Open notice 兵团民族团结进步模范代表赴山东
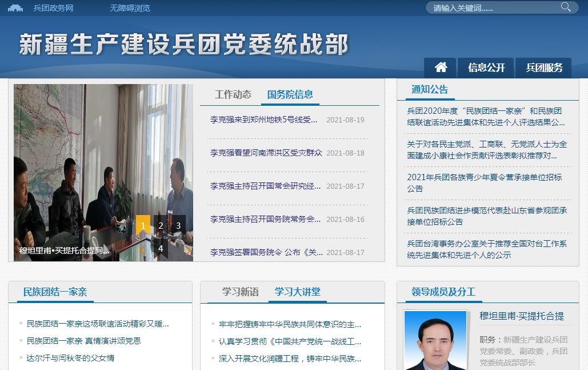588x370 pixels. coord(487,216)
